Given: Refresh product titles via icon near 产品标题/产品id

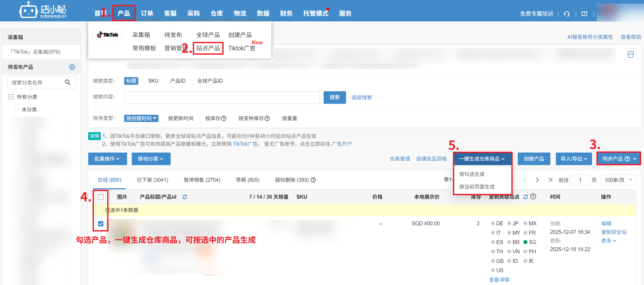Looking at the screenshot, I should click(x=185, y=197).
